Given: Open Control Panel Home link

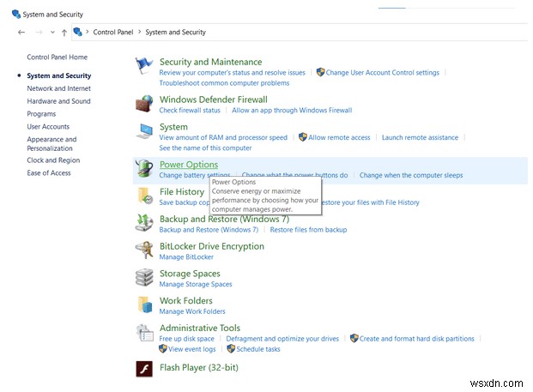Looking at the screenshot, I should coord(57,57).
